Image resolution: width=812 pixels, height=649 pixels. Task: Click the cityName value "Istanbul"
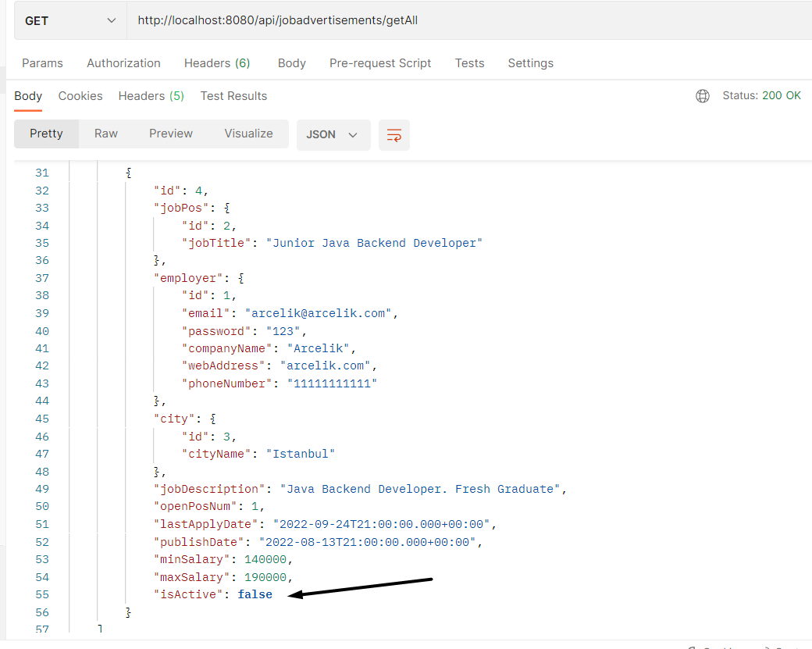pos(301,454)
